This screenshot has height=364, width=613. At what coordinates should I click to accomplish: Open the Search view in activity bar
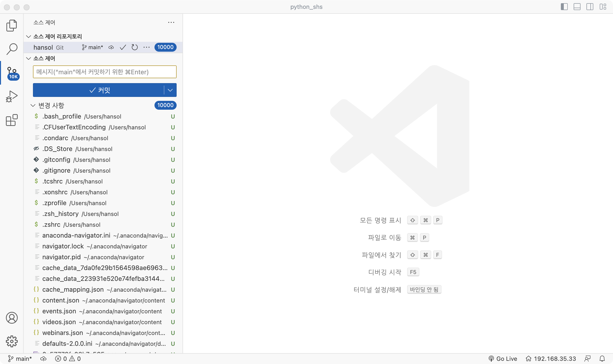point(12,49)
